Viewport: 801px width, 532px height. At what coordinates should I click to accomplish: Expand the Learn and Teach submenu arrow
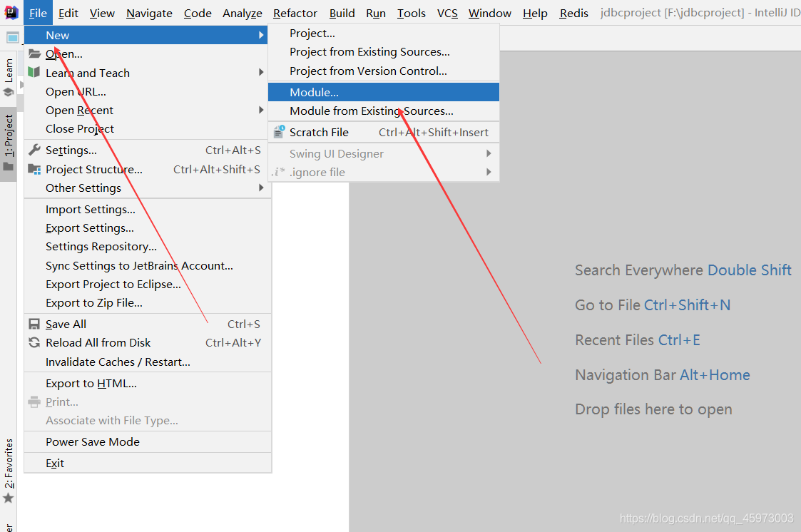coord(261,73)
